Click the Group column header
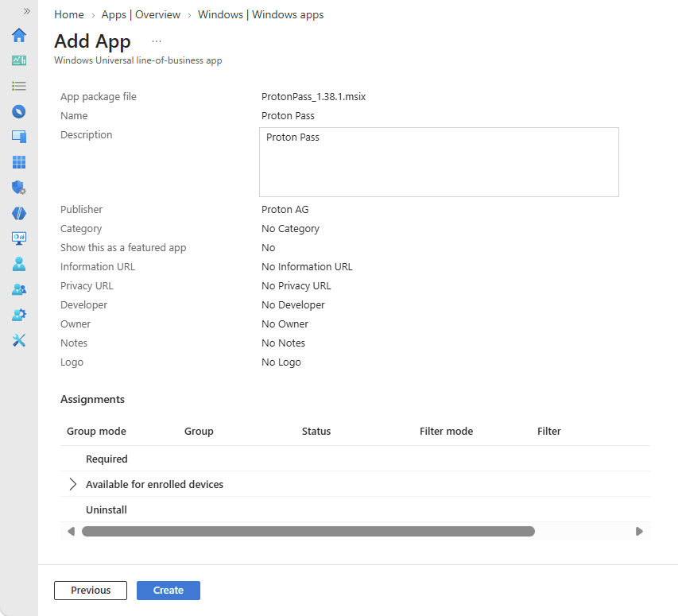The height and width of the screenshot is (616, 678). pyautogui.click(x=199, y=431)
